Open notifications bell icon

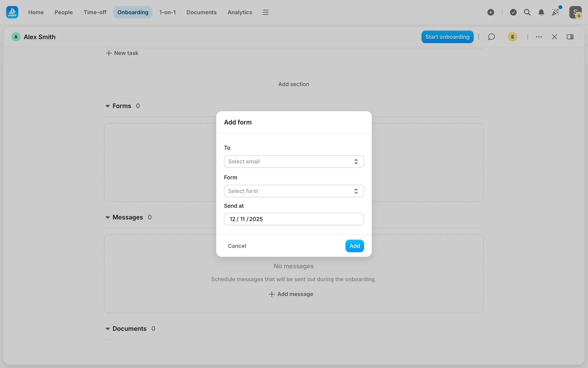click(x=541, y=12)
